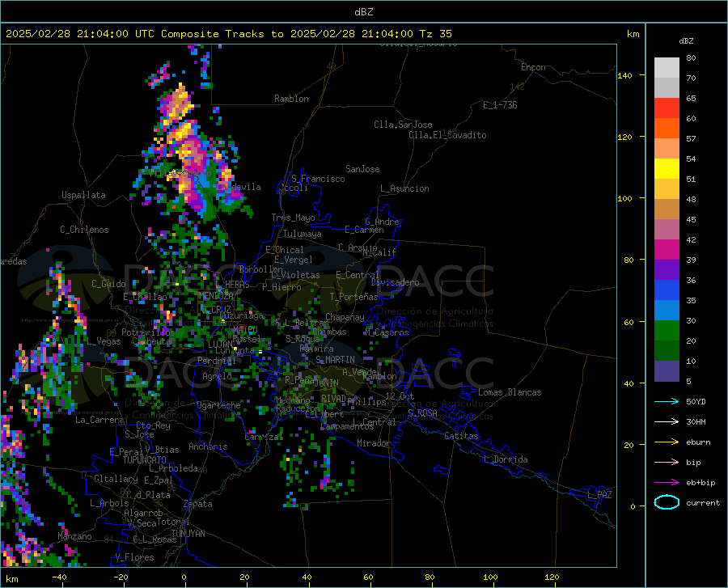Click the 'JUNIN' label on map

click(x=327, y=383)
